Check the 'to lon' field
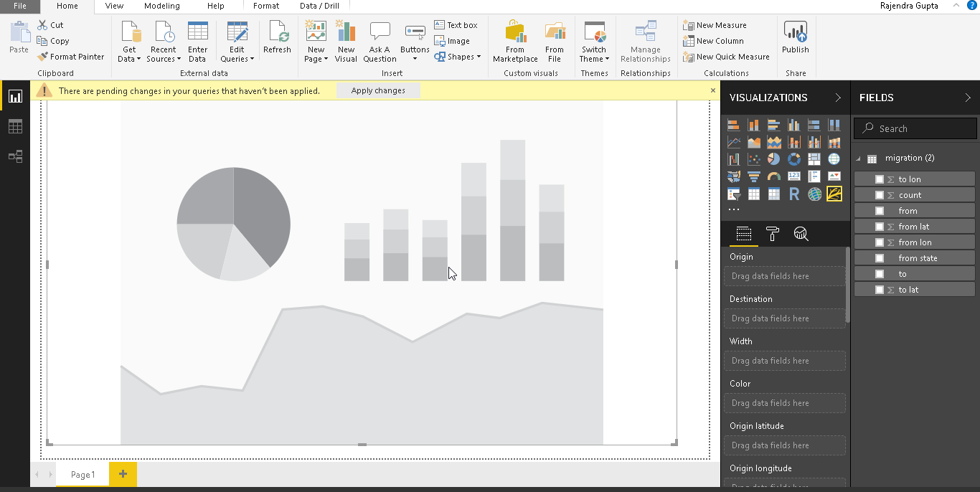Image resolution: width=980 pixels, height=492 pixels. click(x=880, y=179)
